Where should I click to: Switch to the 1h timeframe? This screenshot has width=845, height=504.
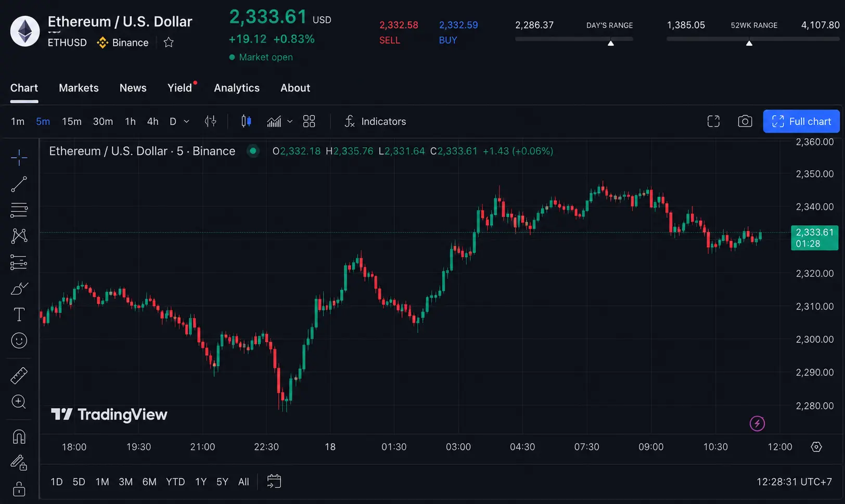point(130,121)
